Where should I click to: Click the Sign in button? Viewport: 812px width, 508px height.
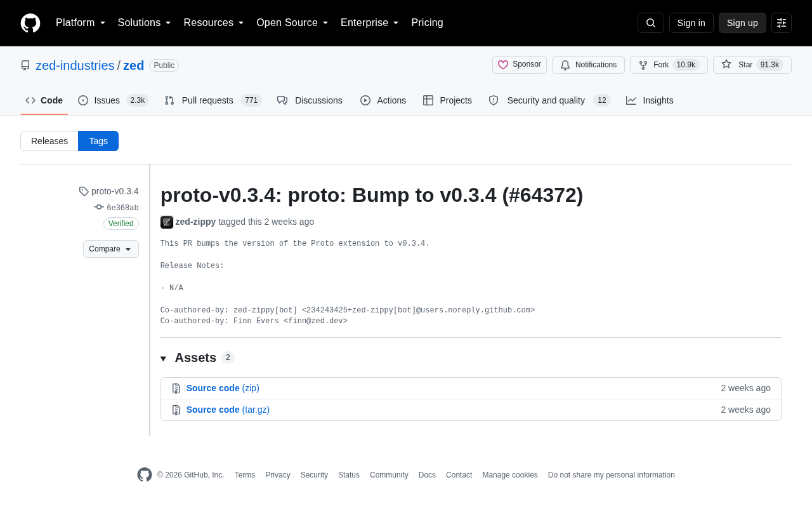pos(691,23)
